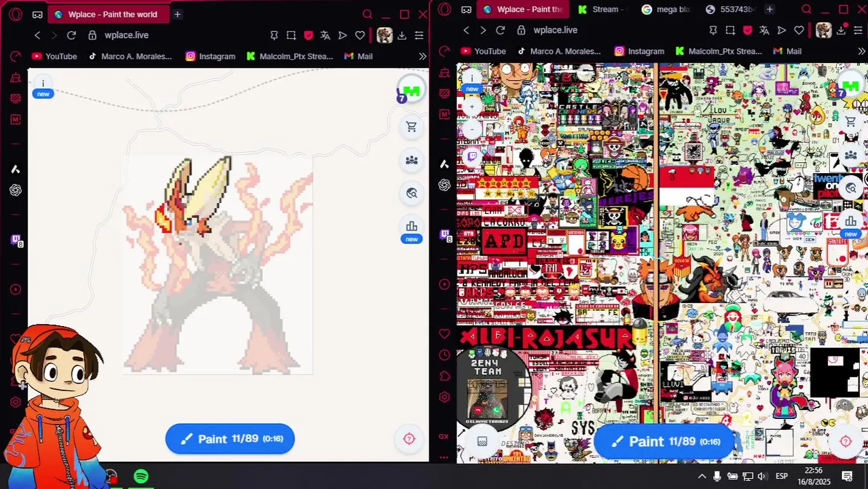Open the Wplace store cart in left window
This screenshot has height=489, width=868.
point(412,127)
